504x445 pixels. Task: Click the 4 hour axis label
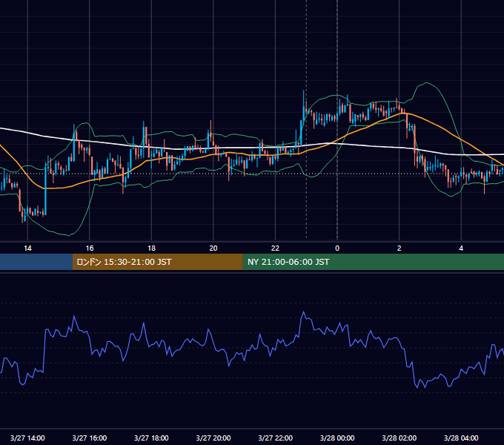pyautogui.click(x=461, y=248)
